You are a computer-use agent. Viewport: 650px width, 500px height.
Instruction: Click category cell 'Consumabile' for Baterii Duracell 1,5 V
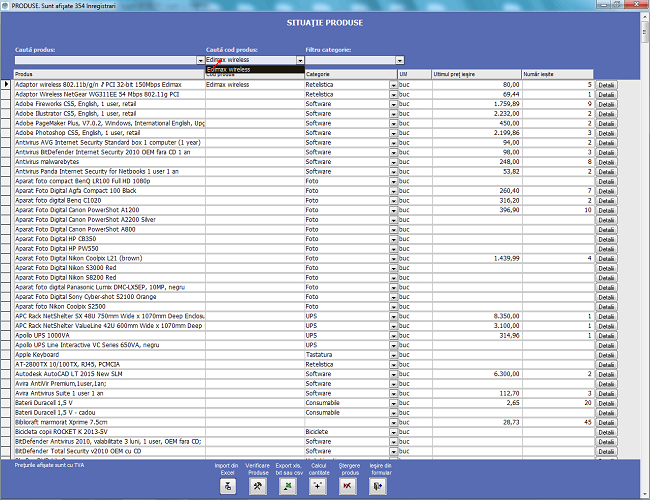347,403
